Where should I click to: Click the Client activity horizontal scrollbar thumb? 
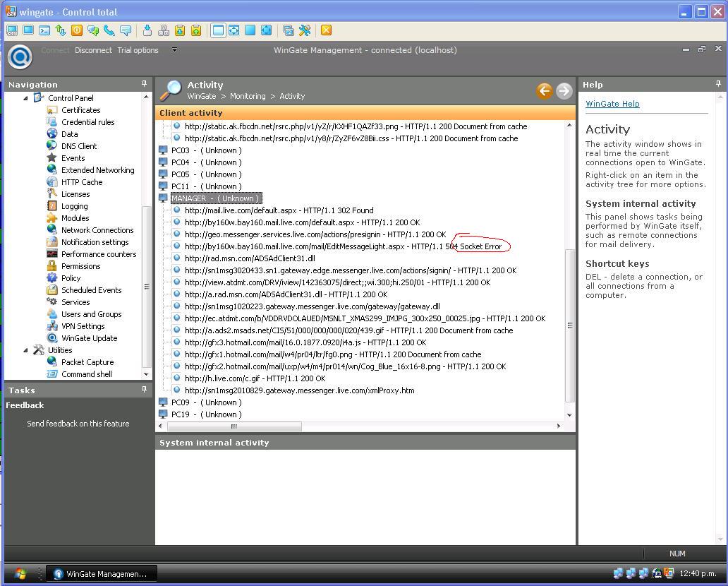tap(234, 426)
